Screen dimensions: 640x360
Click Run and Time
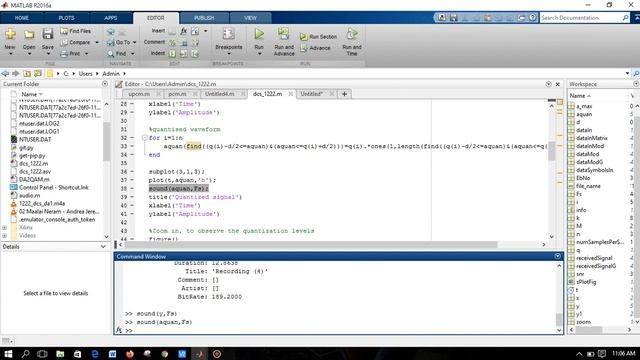coord(352,42)
